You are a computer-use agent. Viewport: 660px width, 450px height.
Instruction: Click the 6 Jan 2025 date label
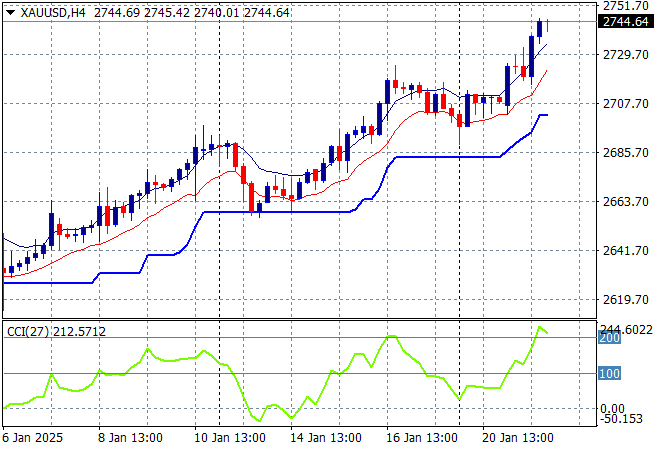pos(33,438)
